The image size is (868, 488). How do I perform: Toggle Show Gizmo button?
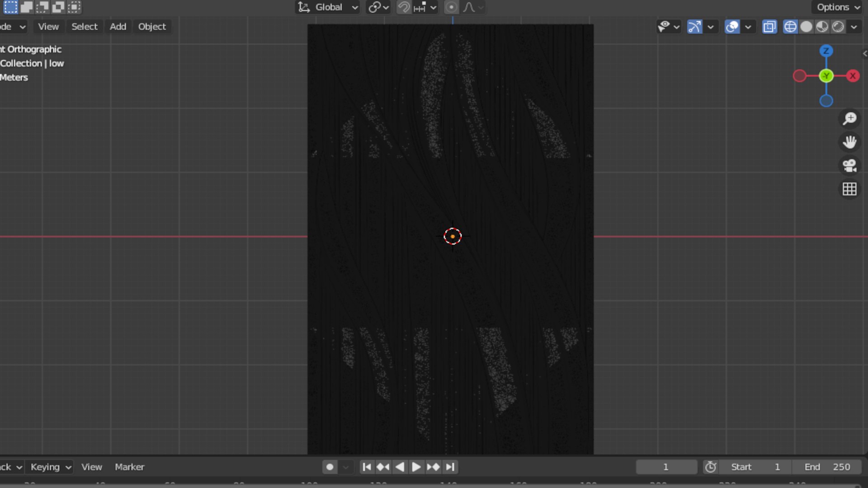pos(695,27)
